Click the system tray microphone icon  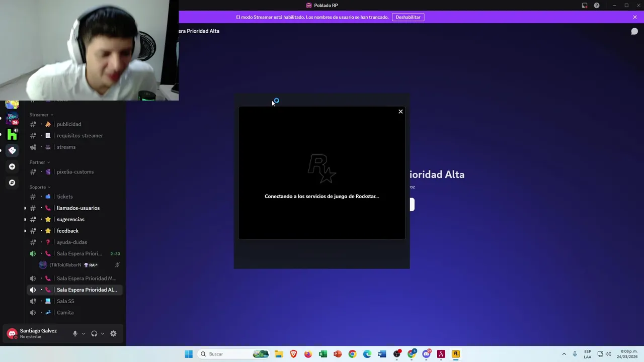coord(575,354)
